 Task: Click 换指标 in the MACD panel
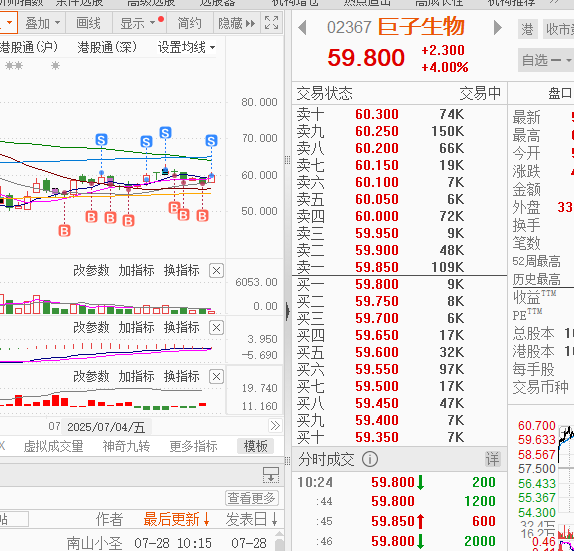[182, 327]
